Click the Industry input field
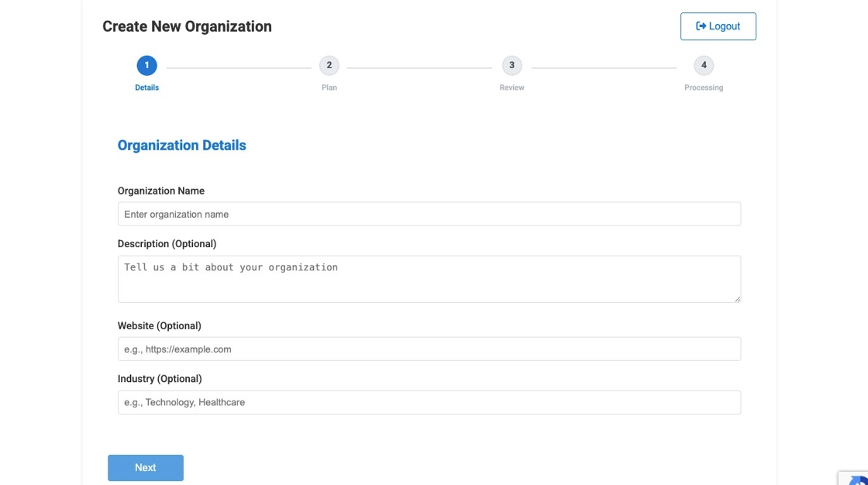868x485 pixels. click(x=429, y=401)
